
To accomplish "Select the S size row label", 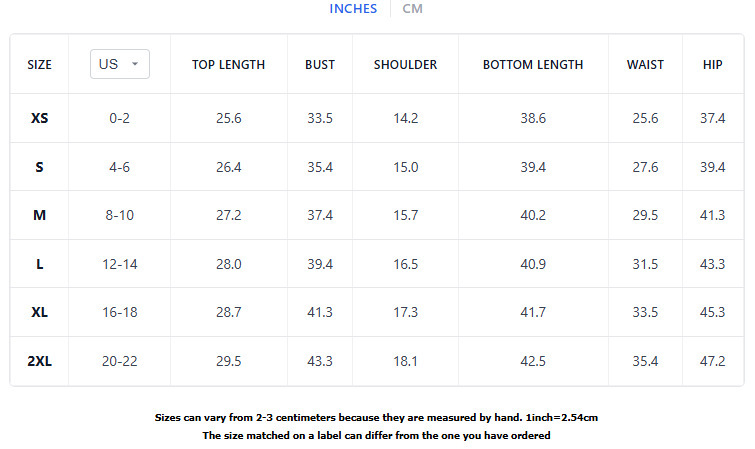I will 40,167.
